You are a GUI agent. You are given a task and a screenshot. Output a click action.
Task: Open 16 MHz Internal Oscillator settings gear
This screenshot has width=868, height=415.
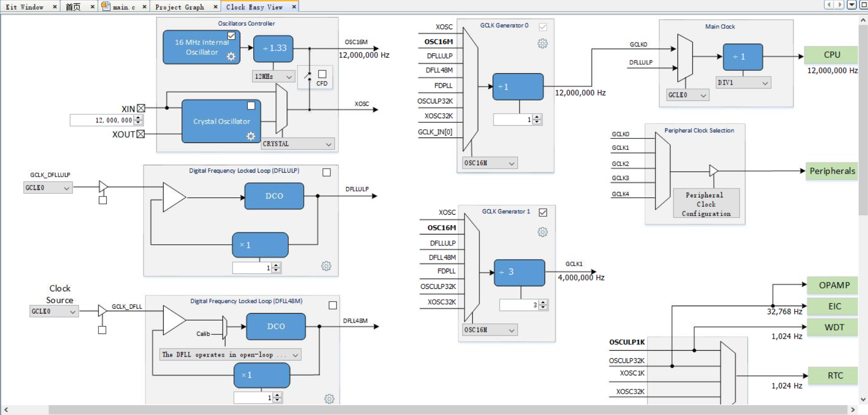(x=231, y=56)
